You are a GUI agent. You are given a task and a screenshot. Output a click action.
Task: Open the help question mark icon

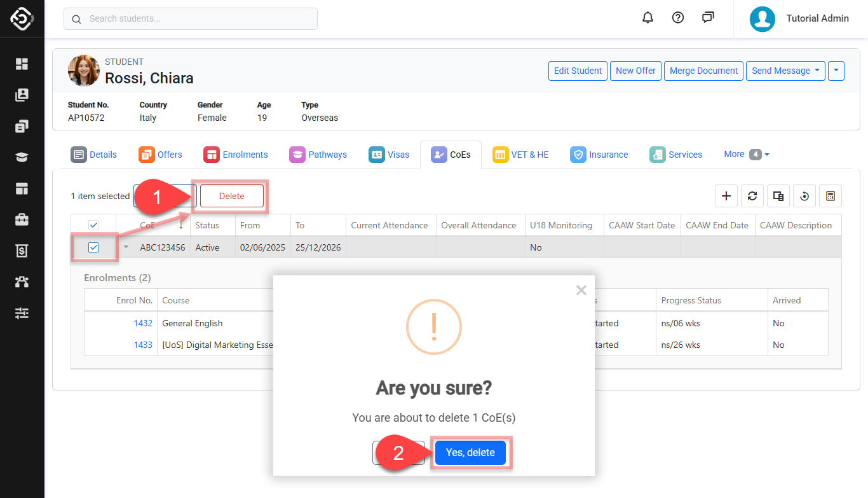click(678, 18)
